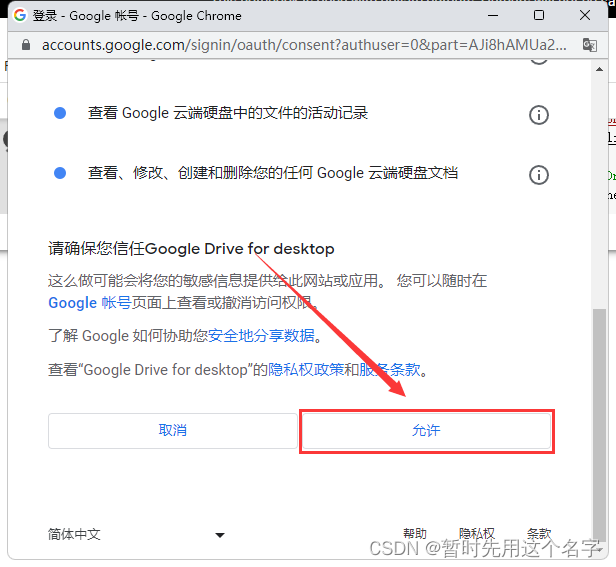Viewport: 616px width, 567px height.
Task: Click the 请确保您信任Google Drive for desktop heading
Action: tap(191, 249)
